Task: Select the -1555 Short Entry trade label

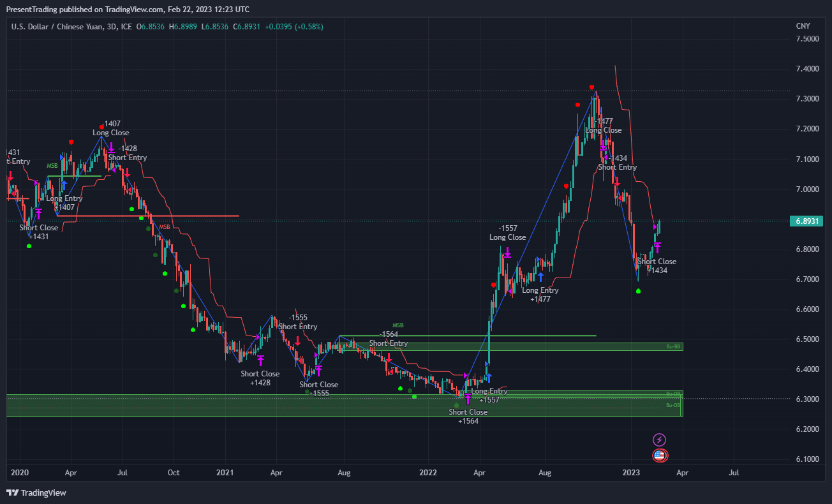Action: (x=298, y=322)
